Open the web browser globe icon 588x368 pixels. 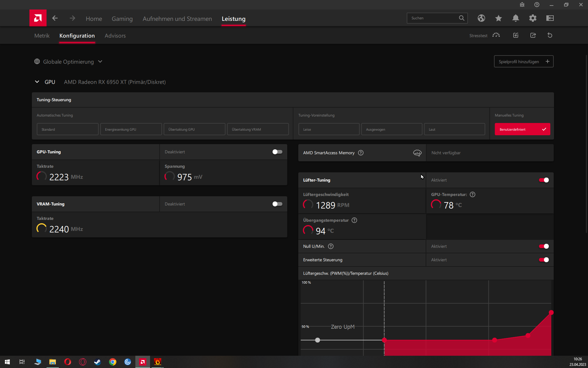tap(481, 18)
